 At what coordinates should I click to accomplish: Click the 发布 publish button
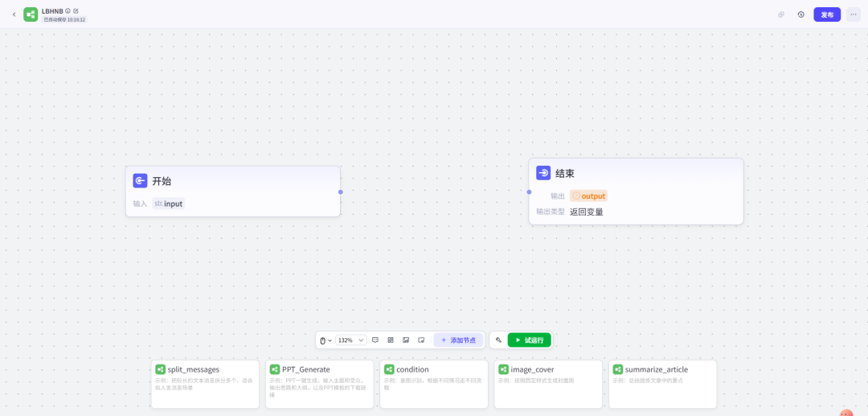tap(827, 14)
